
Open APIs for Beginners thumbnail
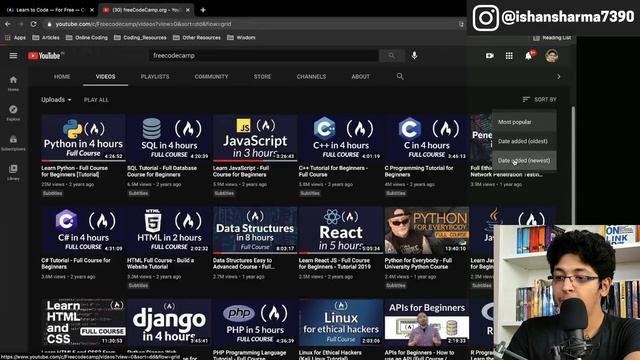click(x=427, y=322)
